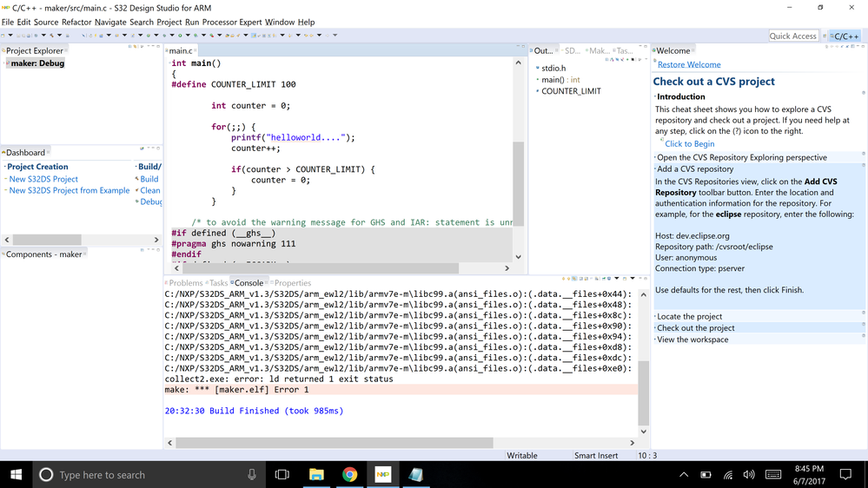Open the Windows Start menu
Image resolution: width=868 pixels, height=488 pixels.
[x=16, y=475]
